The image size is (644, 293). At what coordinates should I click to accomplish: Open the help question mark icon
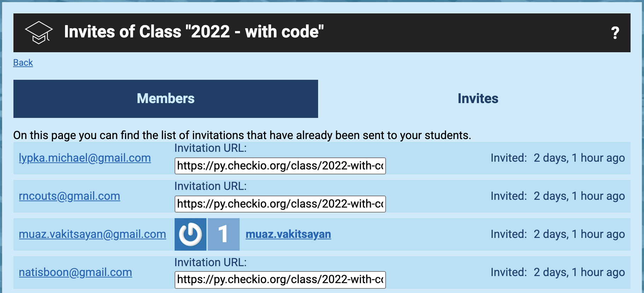pos(615,33)
